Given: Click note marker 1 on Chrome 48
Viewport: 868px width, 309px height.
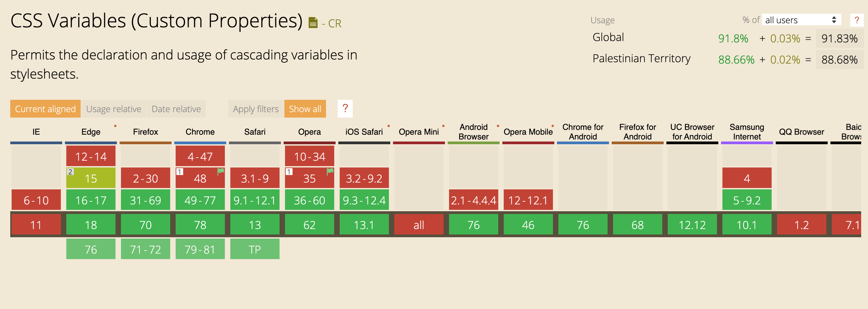Looking at the screenshot, I should (x=179, y=172).
